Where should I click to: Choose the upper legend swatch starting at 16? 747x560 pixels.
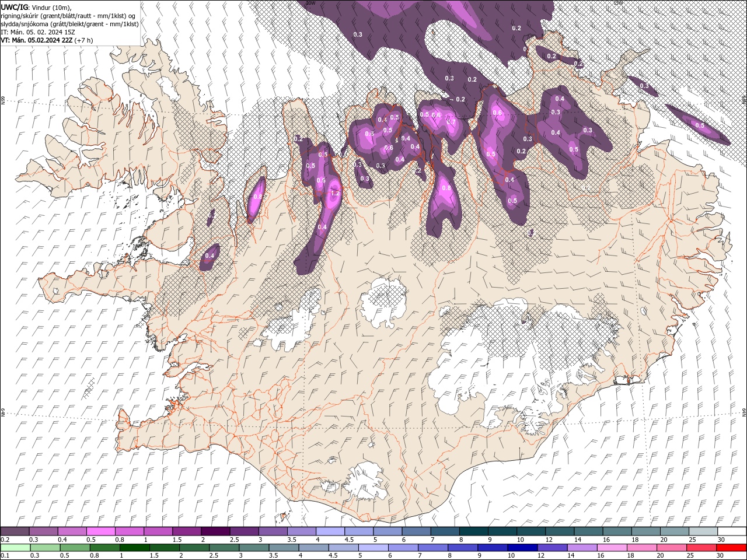coord(616,531)
